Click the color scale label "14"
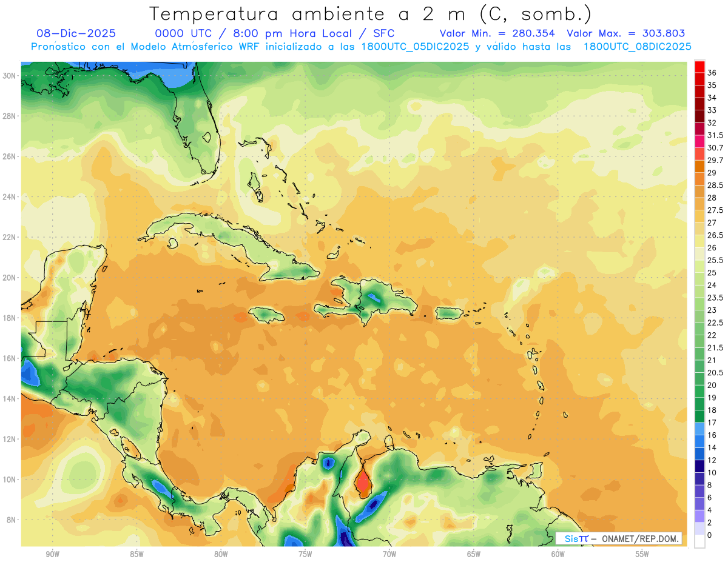This screenshot has width=728, height=562. click(x=712, y=447)
